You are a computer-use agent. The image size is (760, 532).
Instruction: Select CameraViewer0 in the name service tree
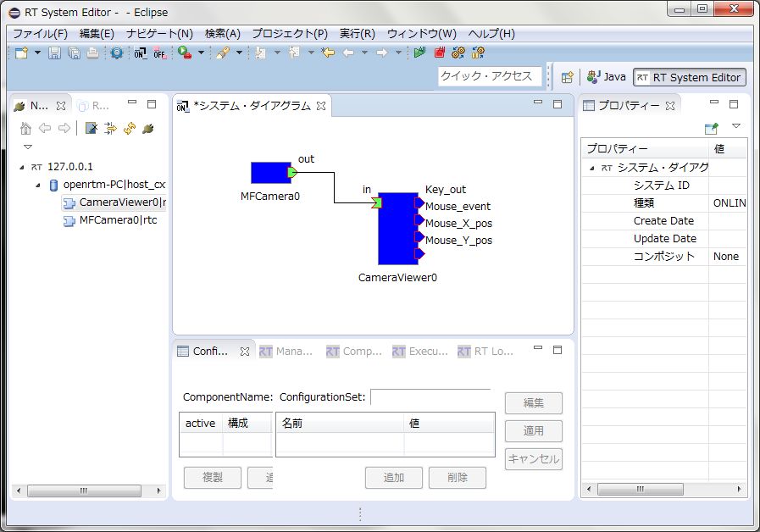pos(115,202)
